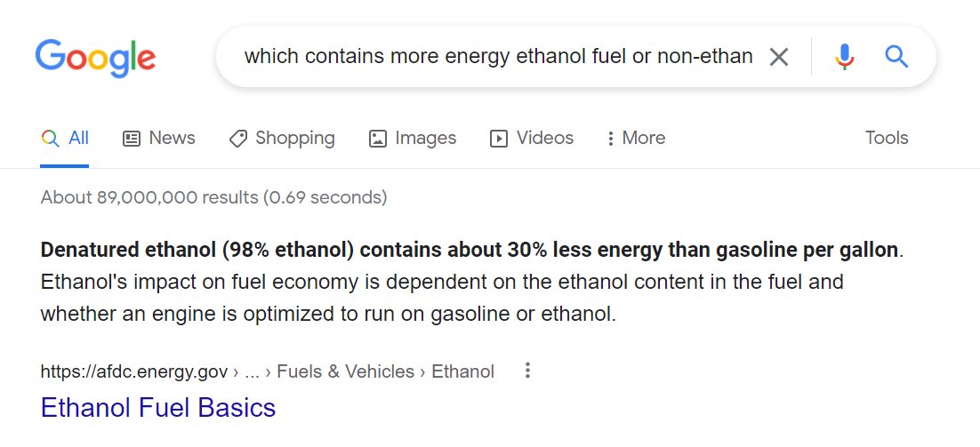Click the afdc.energy.gov URL text

coord(133,372)
